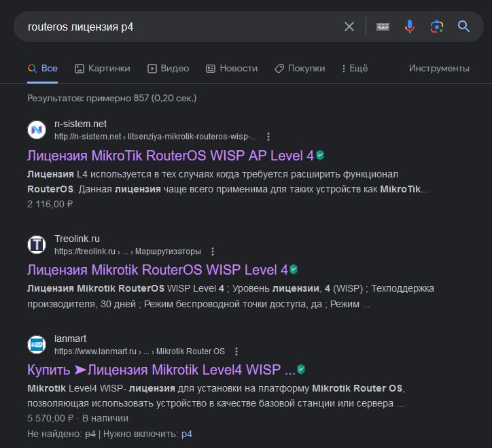Open 'Лицензия Mikrotik RouterOS WISP Level 4' result

pos(158,270)
